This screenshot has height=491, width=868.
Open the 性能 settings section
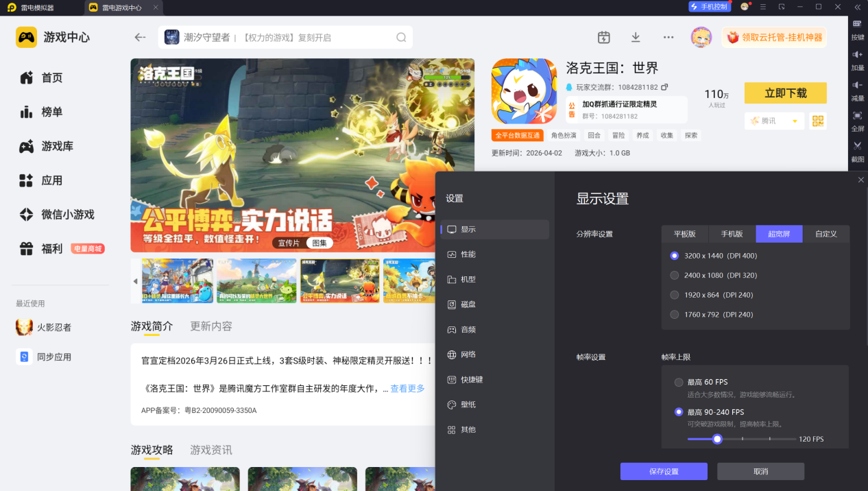coord(468,254)
